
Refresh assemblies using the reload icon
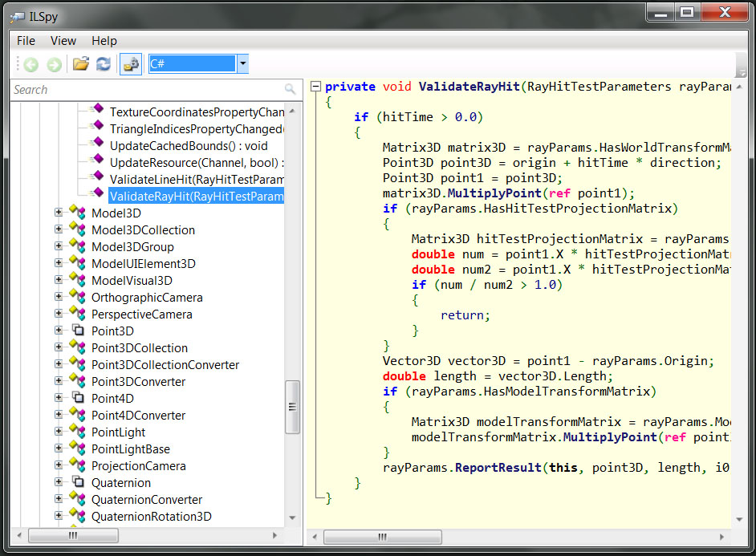[x=104, y=63]
